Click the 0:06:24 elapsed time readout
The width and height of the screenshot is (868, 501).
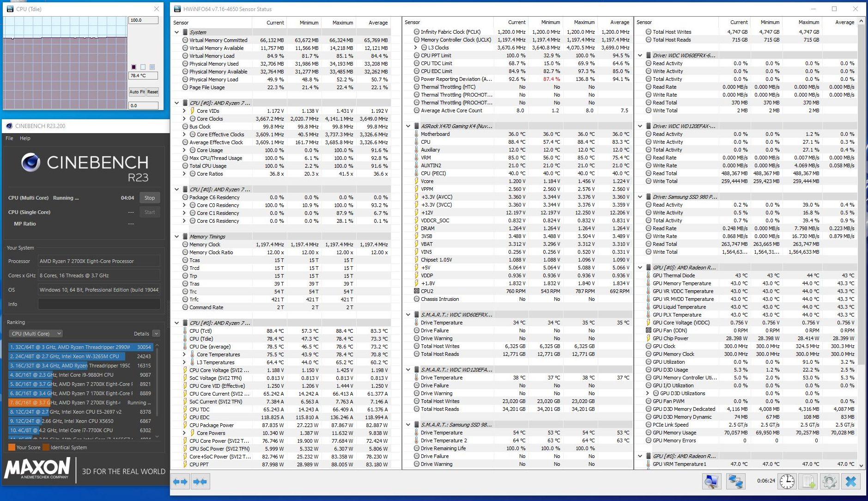click(766, 481)
